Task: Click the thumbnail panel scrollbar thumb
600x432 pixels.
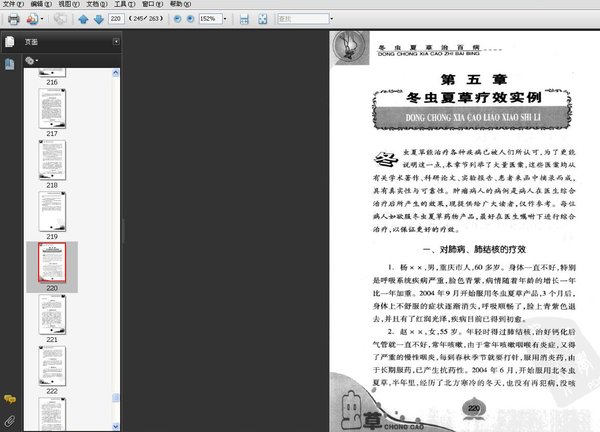Action: [x=116, y=398]
